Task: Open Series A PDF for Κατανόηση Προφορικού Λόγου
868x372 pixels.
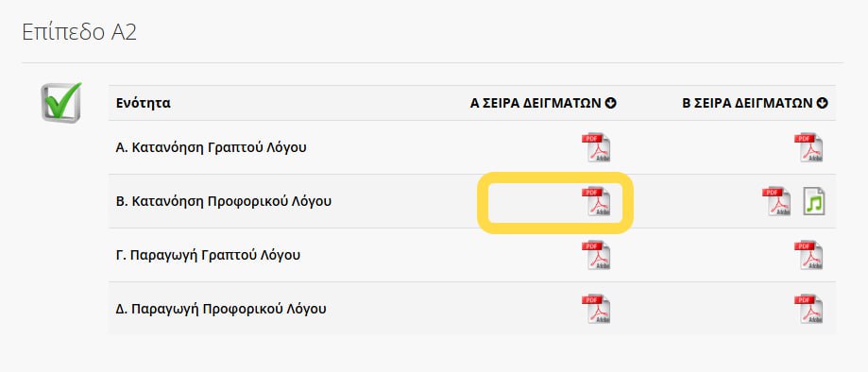Action: pyautogui.click(x=596, y=201)
